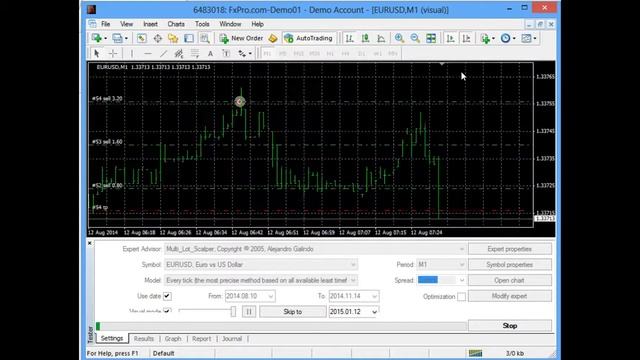Image resolution: width=640 pixels, height=360 pixels.
Task: Open the Tools menu
Action: click(x=202, y=24)
